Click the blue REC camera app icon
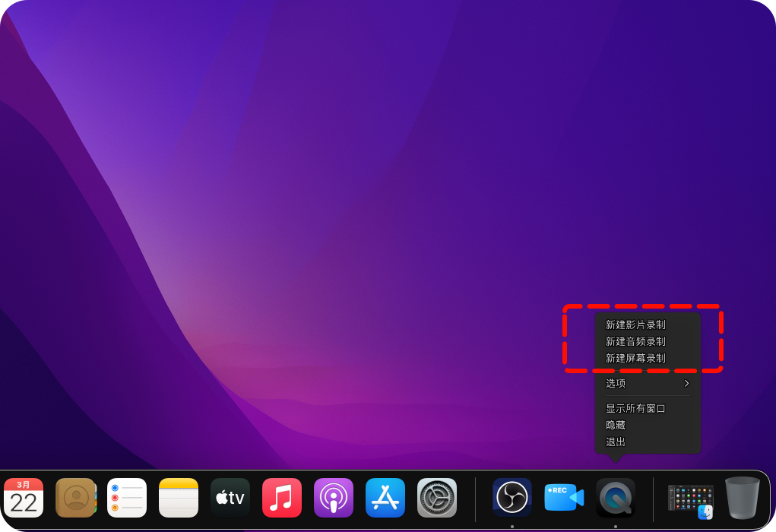776x532 pixels. pyautogui.click(x=564, y=498)
